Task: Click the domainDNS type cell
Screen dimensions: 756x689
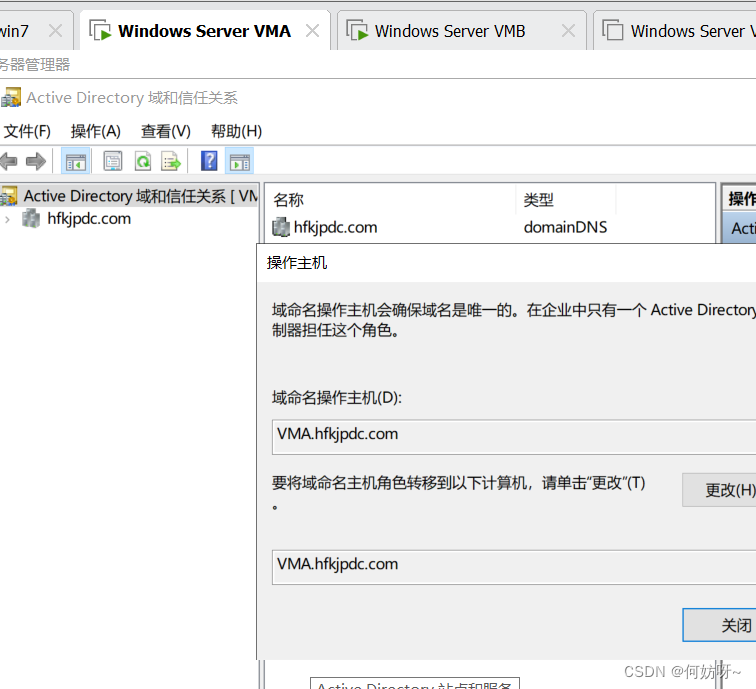Action: pos(565,227)
